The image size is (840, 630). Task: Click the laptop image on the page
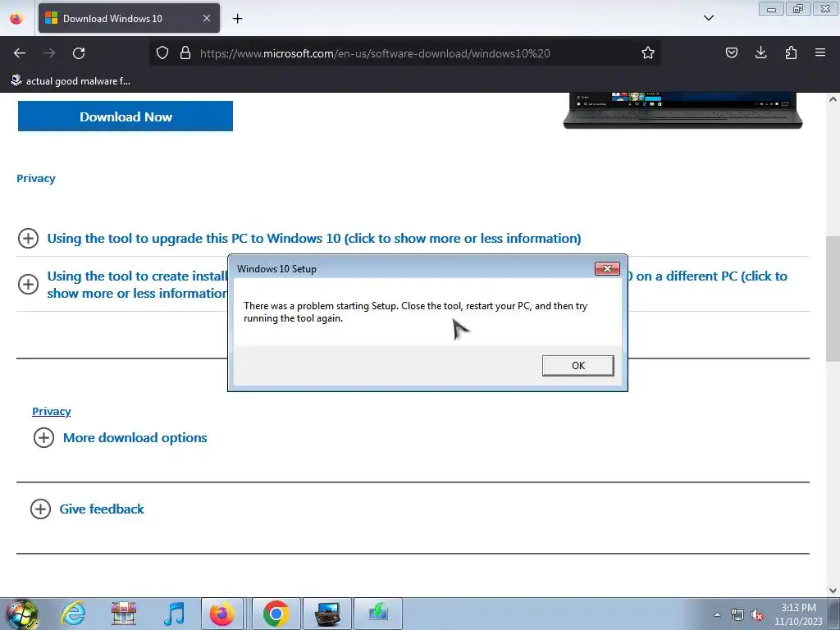pos(682,111)
